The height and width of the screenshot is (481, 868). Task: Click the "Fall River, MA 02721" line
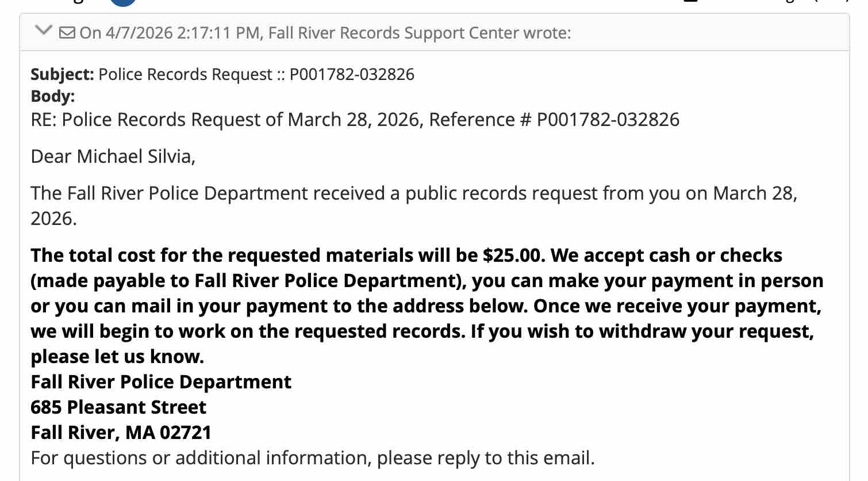click(x=121, y=433)
